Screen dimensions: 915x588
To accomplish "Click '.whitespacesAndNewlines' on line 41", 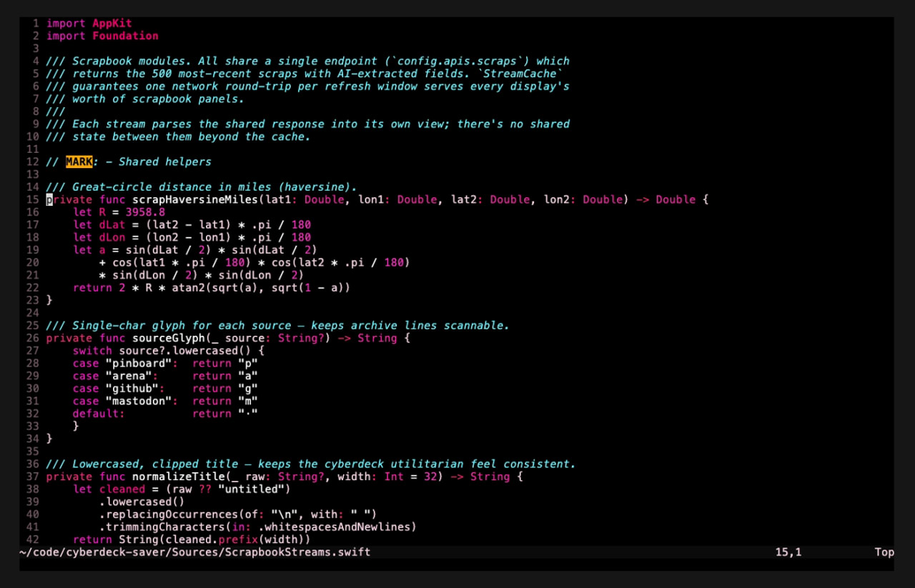I will (334, 527).
